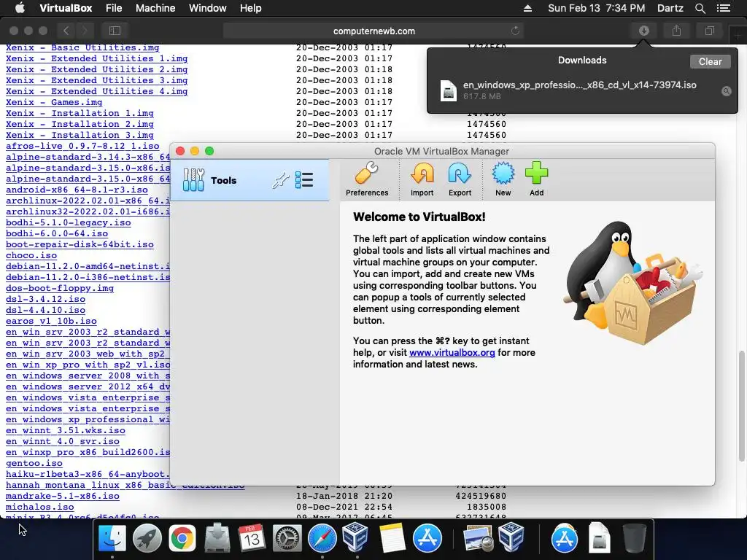Click the eject icon in the menu bar

coord(527,8)
